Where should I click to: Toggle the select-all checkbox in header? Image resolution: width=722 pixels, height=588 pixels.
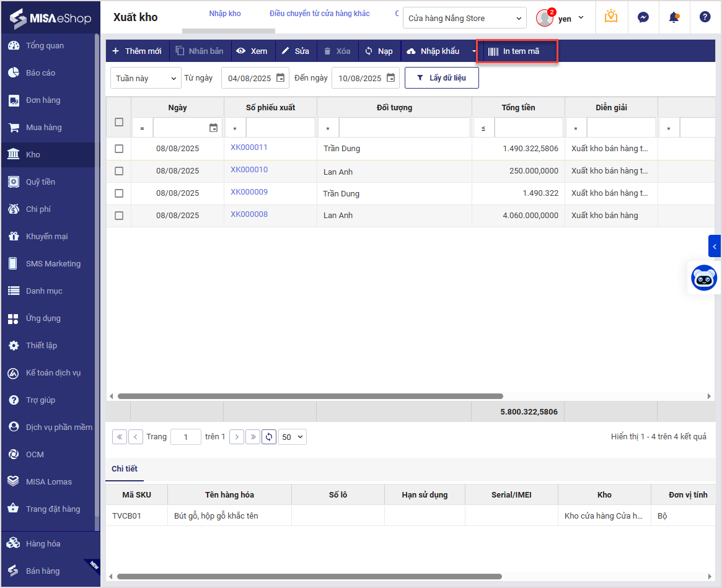pyautogui.click(x=119, y=122)
